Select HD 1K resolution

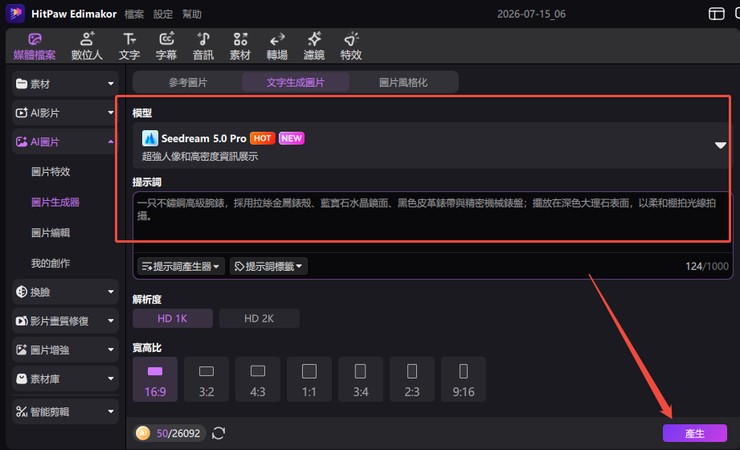pos(172,318)
